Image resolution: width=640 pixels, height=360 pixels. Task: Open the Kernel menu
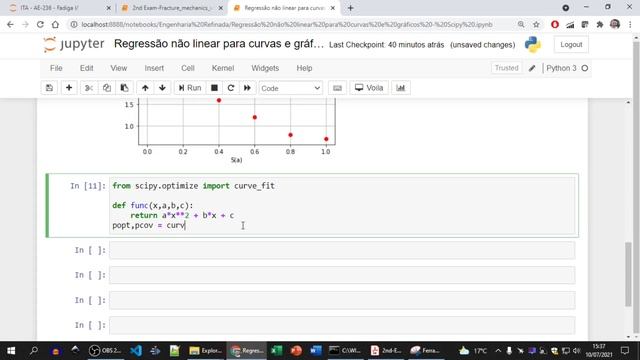222,68
